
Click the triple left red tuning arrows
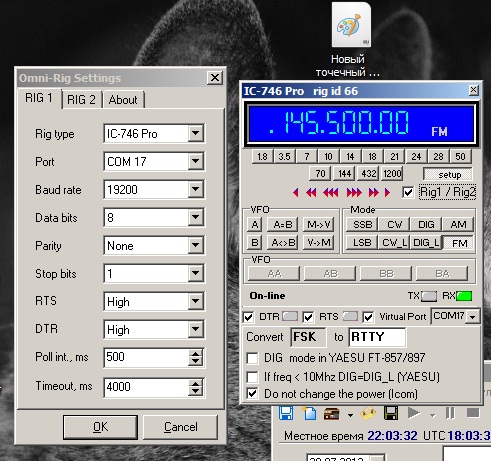click(331, 193)
